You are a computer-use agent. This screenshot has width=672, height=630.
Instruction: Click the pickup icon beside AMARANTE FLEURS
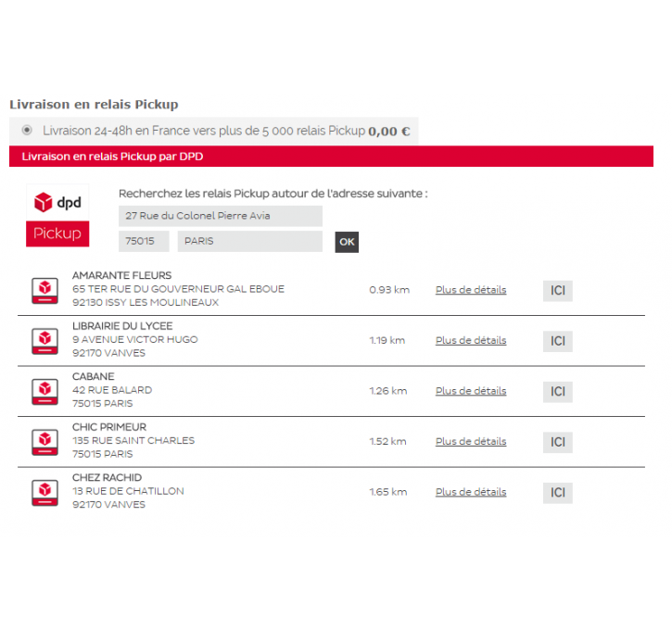click(45, 290)
